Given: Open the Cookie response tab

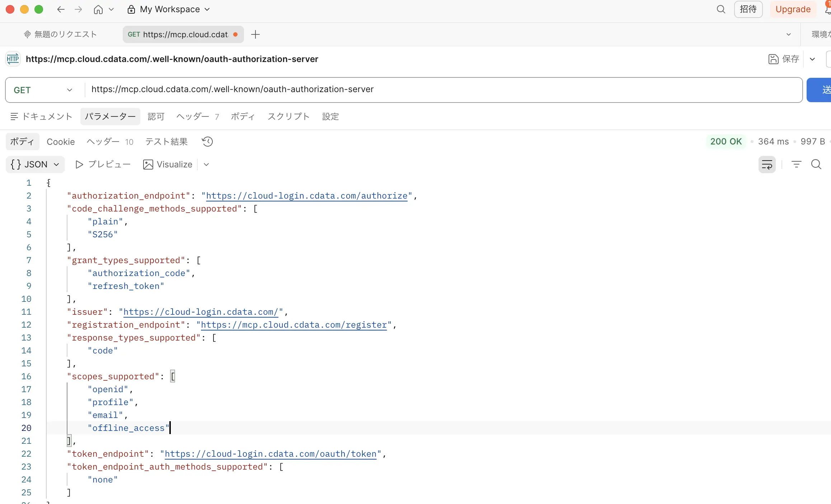Looking at the screenshot, I should coord(61,142).
